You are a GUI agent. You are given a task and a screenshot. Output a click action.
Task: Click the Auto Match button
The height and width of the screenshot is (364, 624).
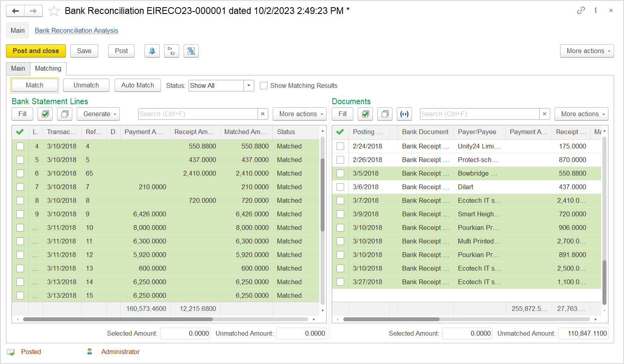click(138, 85)
